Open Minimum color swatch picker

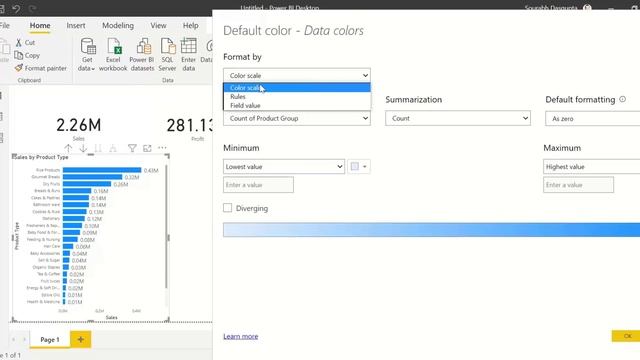click(359, 167)
